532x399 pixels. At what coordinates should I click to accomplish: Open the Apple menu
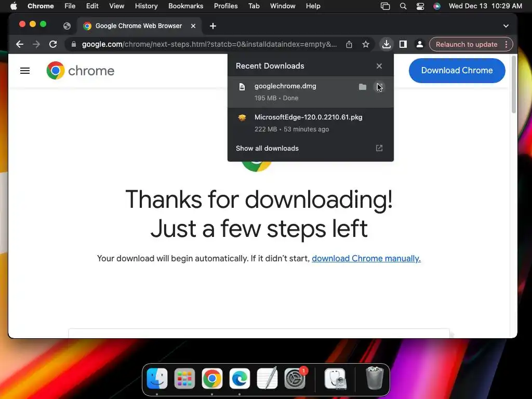tap(14, 6)
